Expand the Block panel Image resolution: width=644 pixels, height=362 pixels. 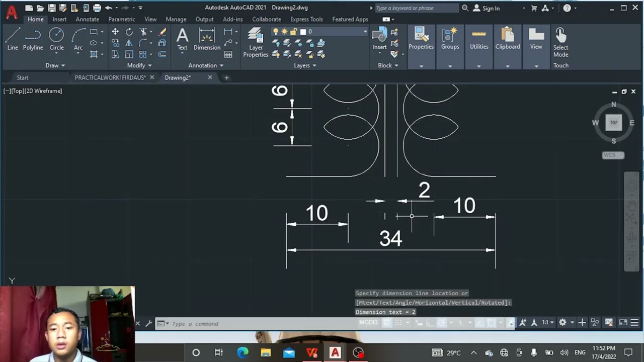(x=388, y=65)
